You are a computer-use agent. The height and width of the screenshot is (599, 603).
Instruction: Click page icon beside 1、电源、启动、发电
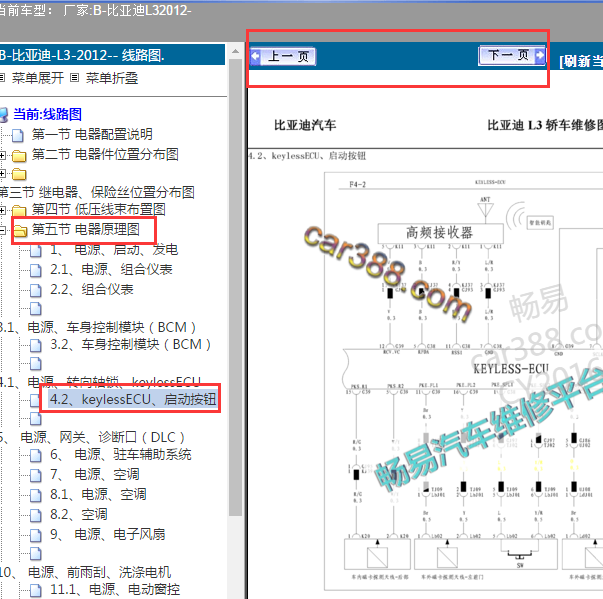(x=36, y=251)
